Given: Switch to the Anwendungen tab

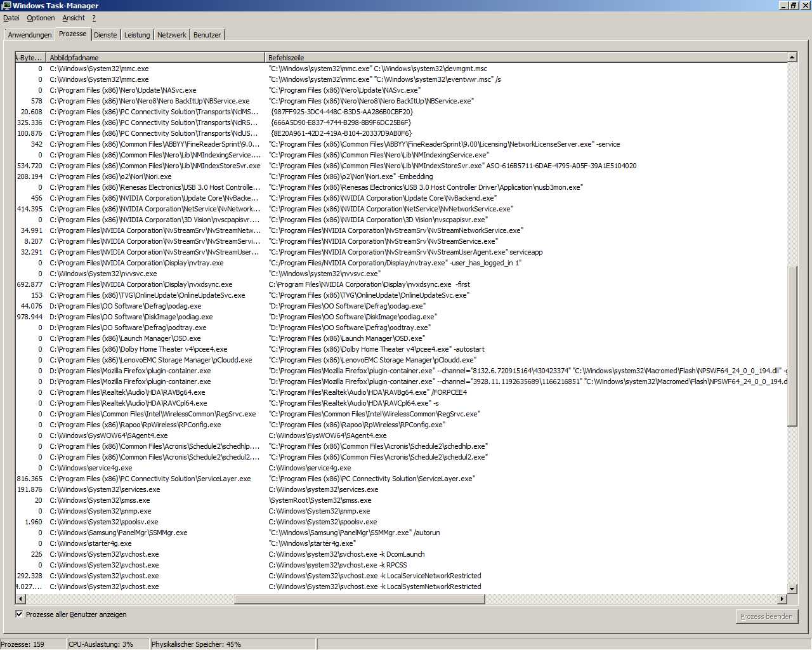Looking at the screenshot, I should 30,35.
